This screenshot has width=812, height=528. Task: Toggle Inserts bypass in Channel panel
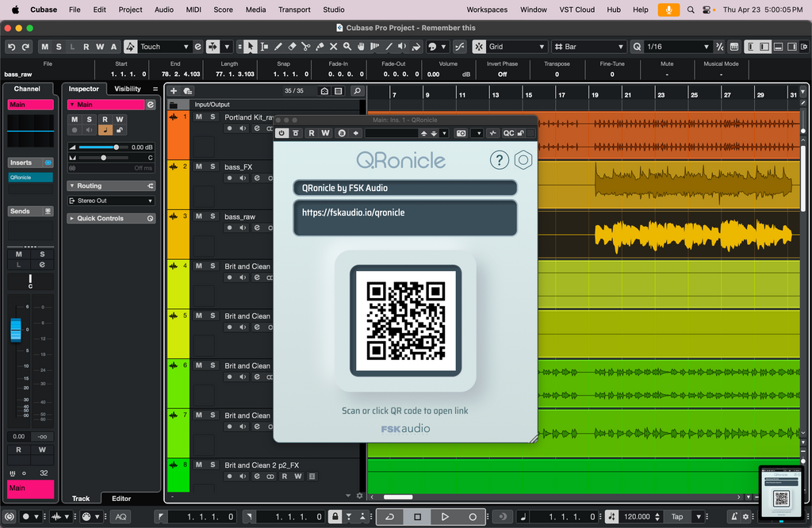pyautogui.click(x=48, y=163)
